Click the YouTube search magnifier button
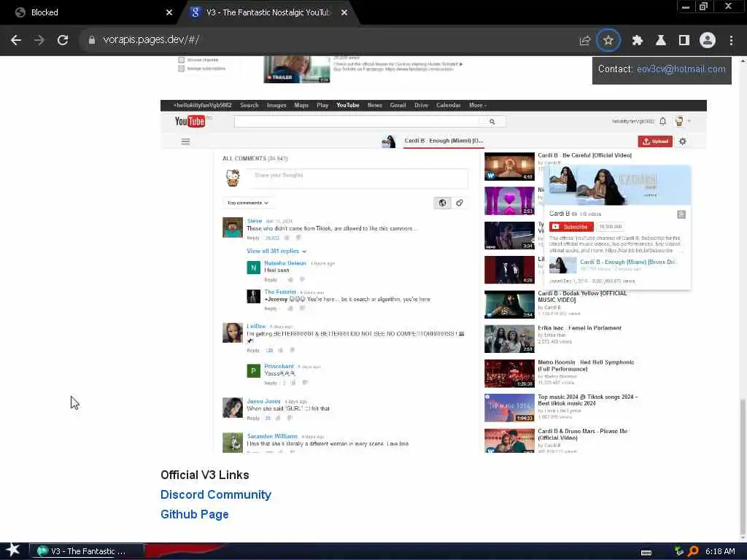The height and width of the screenshot is (560, 747). pos(492,122)
